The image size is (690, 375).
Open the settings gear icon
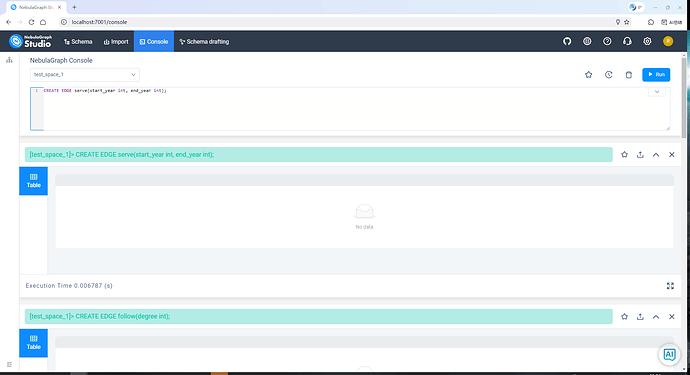click(647, 41)
